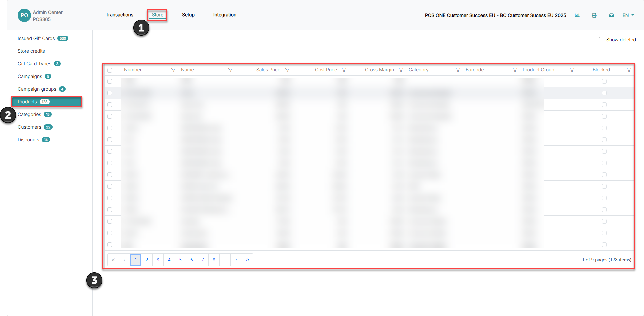Go to the last page arrow

(247, 260)
